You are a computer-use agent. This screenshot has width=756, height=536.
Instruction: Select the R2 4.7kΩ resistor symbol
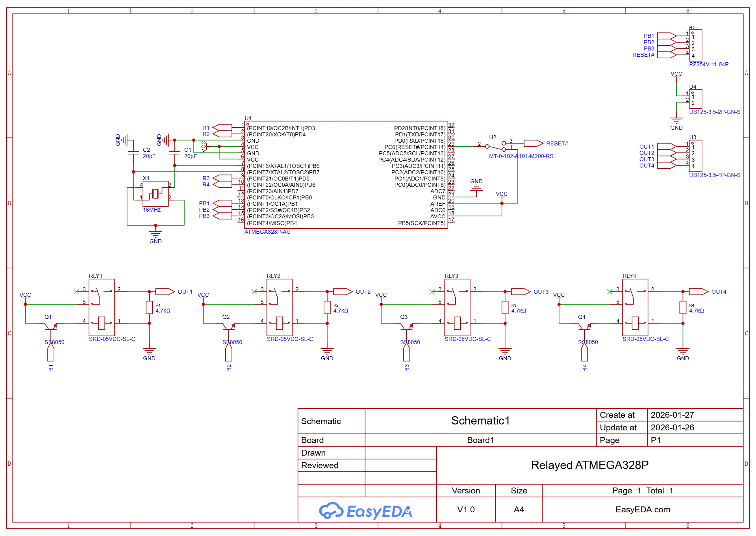pos(327,307)
